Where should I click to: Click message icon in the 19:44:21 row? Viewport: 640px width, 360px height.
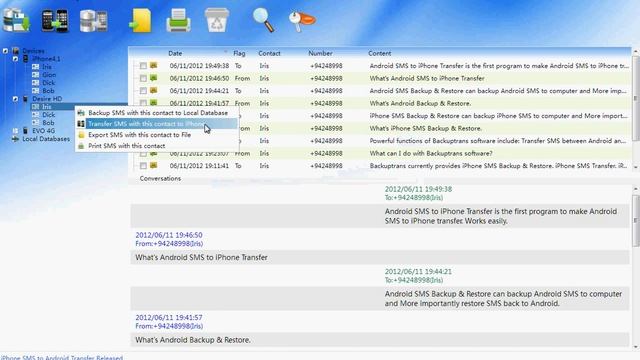[153, 91]
